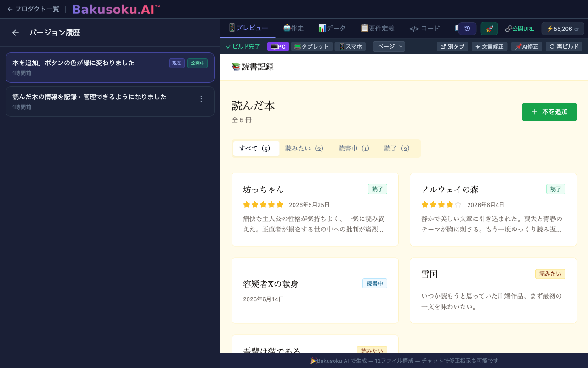
Task: Click the AI修正 button
Action: [526, 46]
